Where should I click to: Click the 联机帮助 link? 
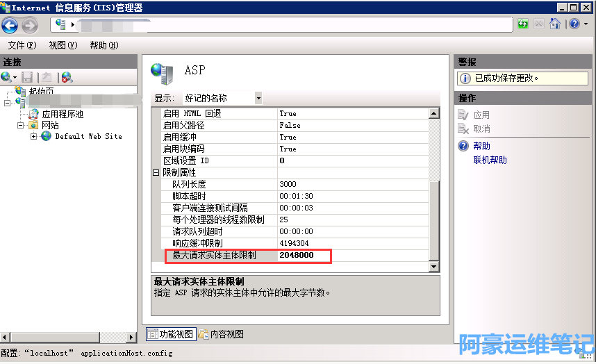point(490,160)
